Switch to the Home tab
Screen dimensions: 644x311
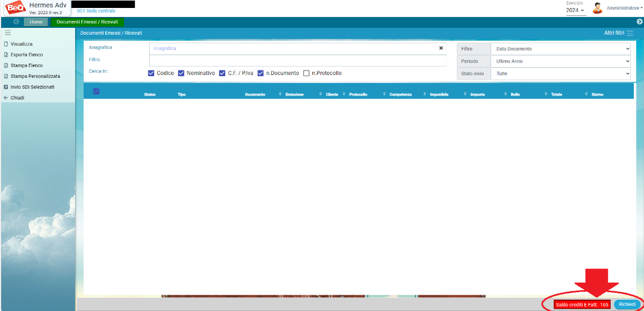tap(36, 22)
